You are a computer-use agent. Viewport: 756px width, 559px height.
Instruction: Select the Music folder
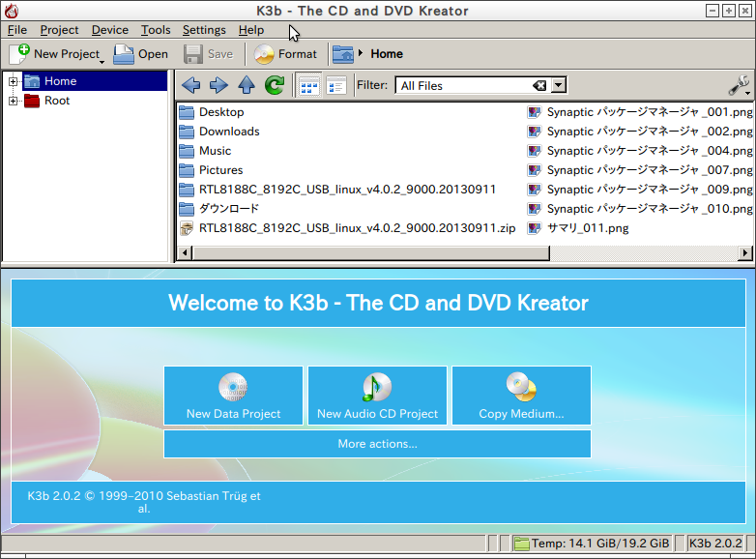[205, 151]
